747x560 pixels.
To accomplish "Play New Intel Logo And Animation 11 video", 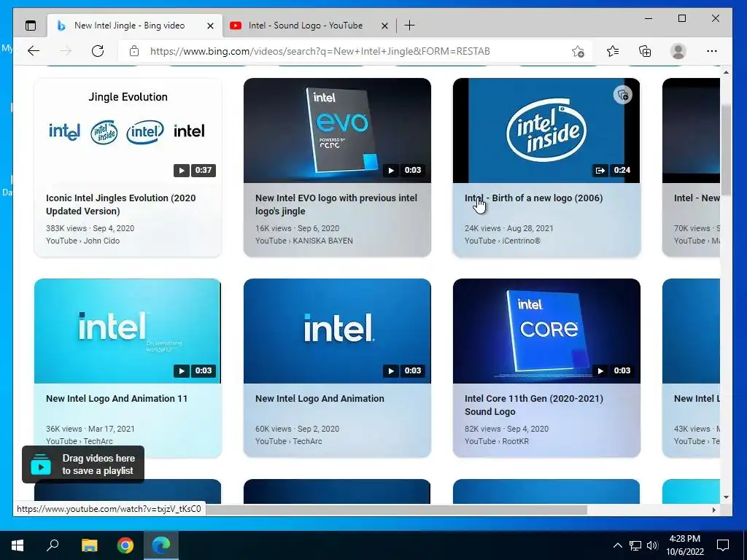I will tap(181, 370).
